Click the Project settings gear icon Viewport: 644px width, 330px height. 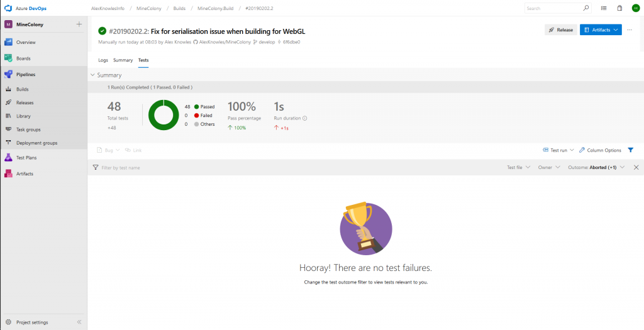pyautogui.click(x=8, y=322)
